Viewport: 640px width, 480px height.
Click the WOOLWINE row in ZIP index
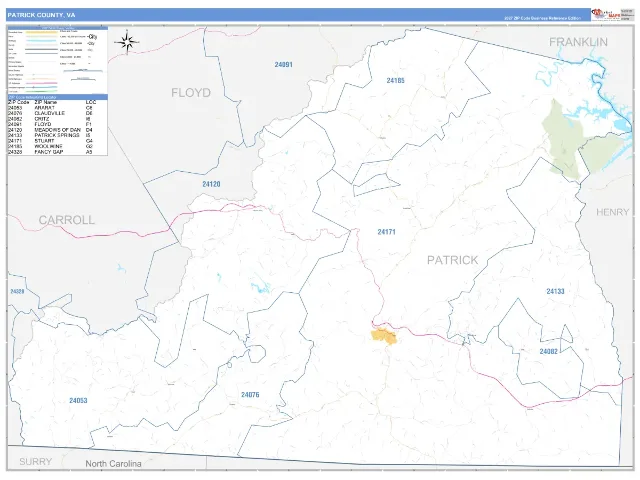(58, 146)
